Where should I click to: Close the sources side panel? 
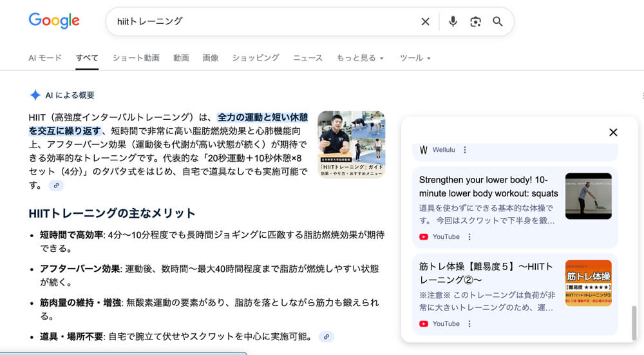tap(613, 132)
